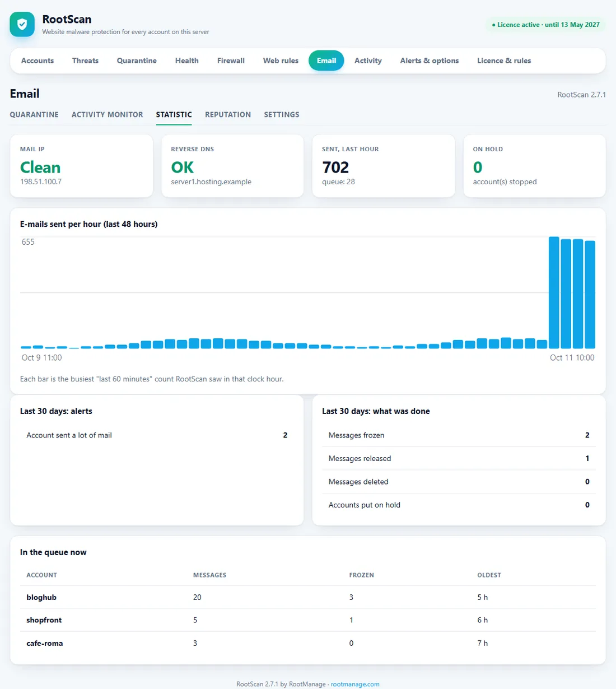Click the OLDEST column header
The height and width of the screenshot is (689, 616).
tap(489, 575)
